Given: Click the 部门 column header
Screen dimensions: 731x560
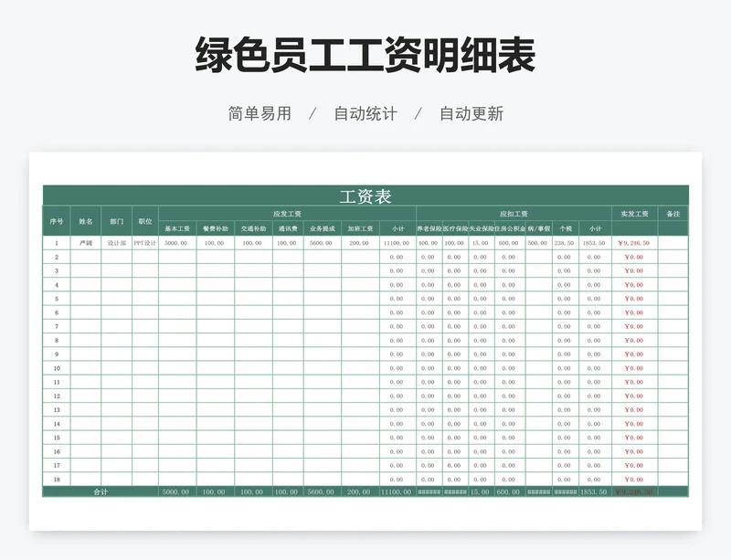Looking at the screenshot, I should (117, 221).
